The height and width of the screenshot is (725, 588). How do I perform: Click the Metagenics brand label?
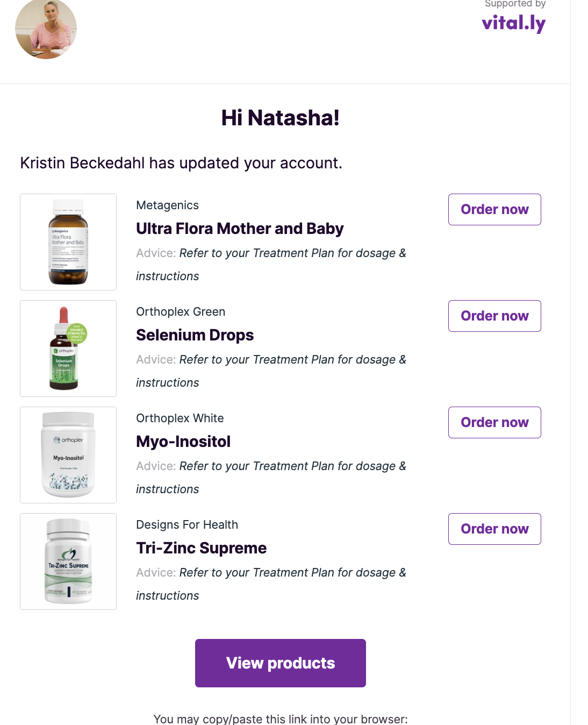[167, 205]
